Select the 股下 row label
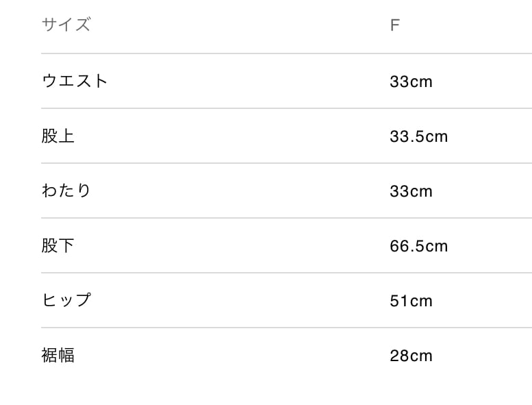532x405 pixels. 58,245
